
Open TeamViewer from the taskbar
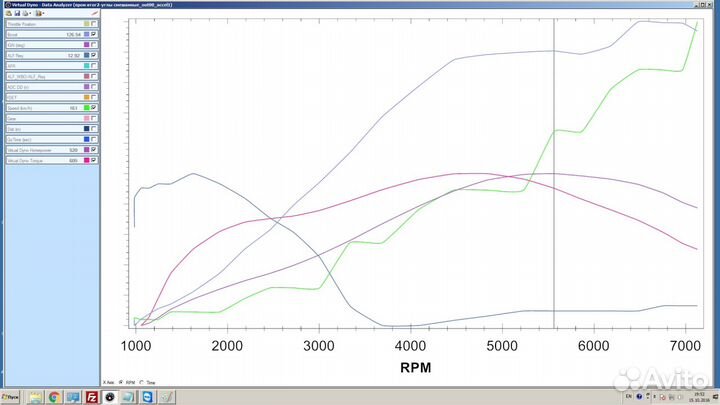148,397
